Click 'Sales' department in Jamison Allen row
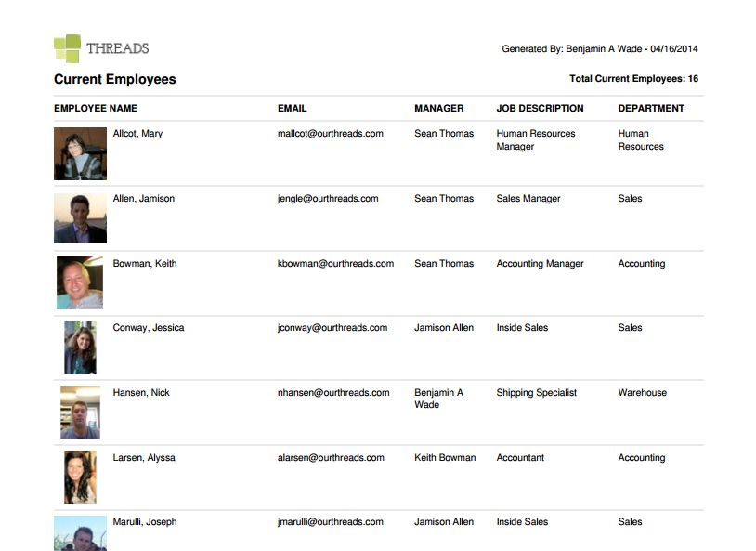The width and height of the screenshot is (756, 551). tap(631, 198)
